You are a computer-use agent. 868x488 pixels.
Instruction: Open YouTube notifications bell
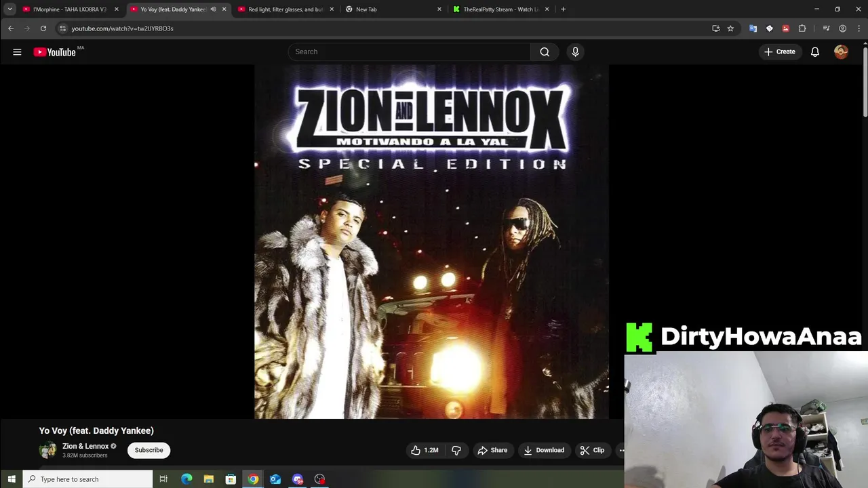coord(815,52)
